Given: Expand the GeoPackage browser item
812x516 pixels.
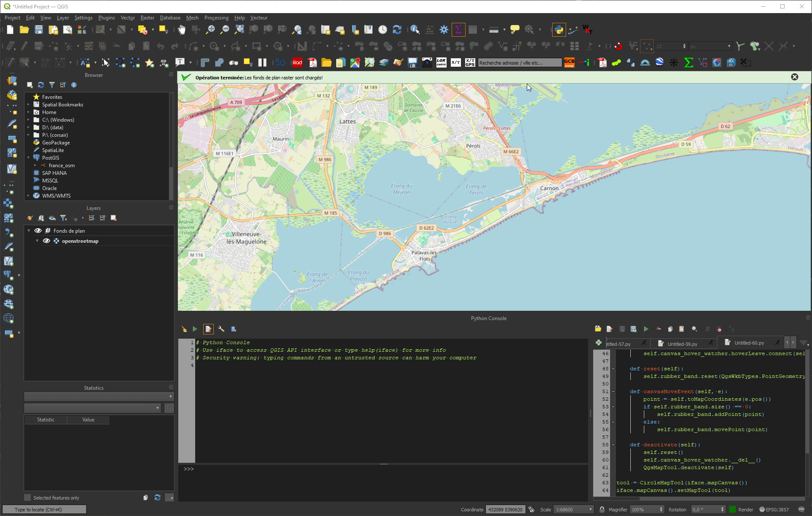Looking at the screenshot, I should point(28,143).
